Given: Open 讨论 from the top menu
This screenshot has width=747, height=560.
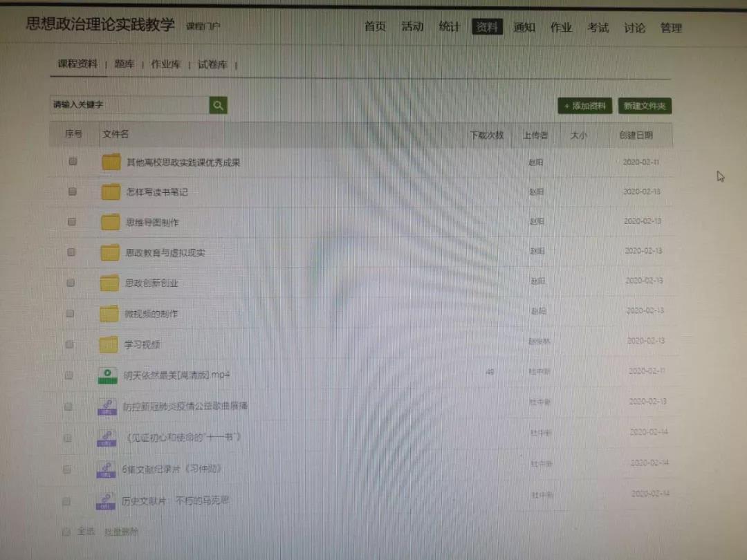Looking at the screenshot, I should 634,28.
